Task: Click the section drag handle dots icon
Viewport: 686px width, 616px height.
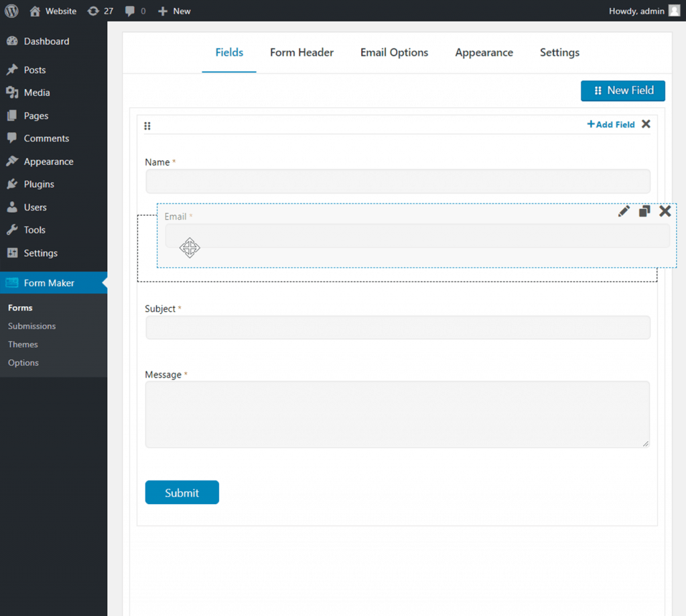Action: pos(147,125)
